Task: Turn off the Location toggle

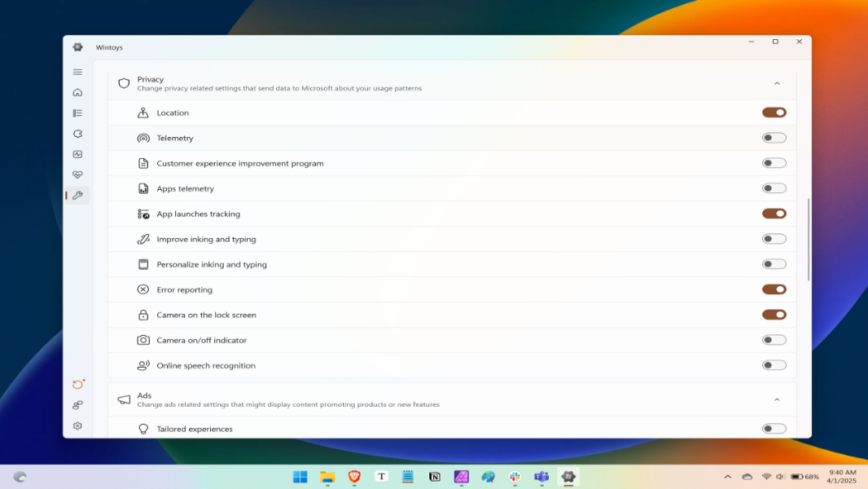Action: [x=774, y=112]
